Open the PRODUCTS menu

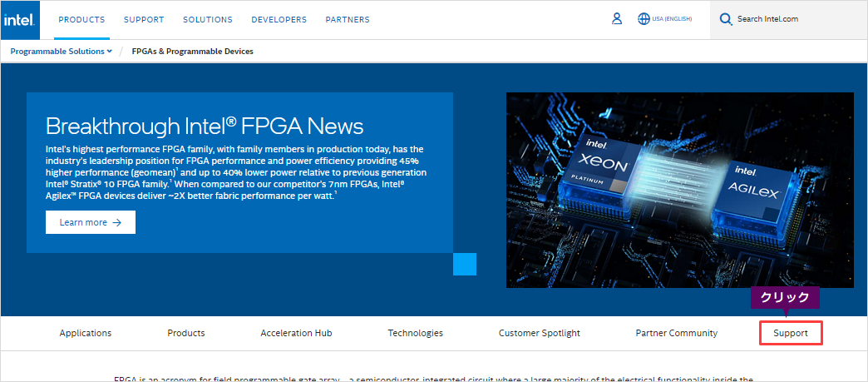81,19
